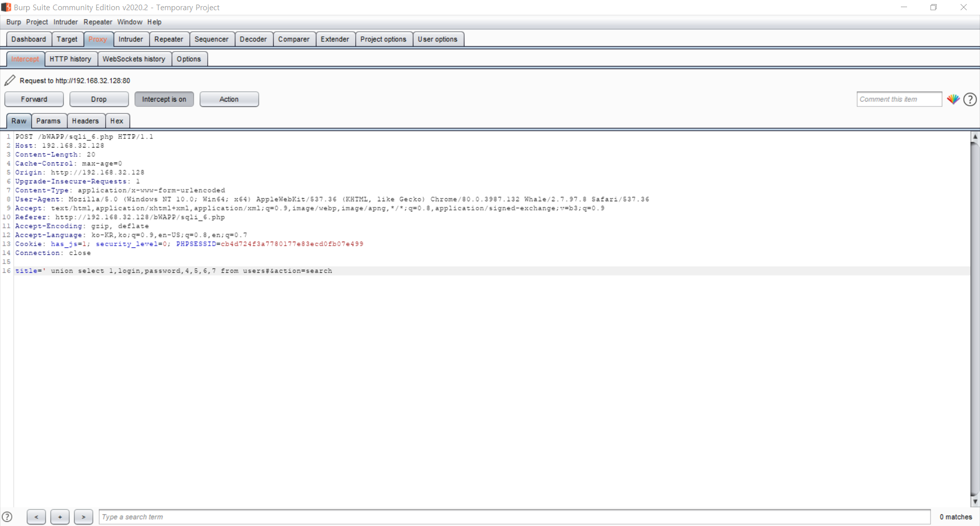Open the Extender tab
Image resolution: width=980 pixels, height=526 pixels.
coord(335,39)
